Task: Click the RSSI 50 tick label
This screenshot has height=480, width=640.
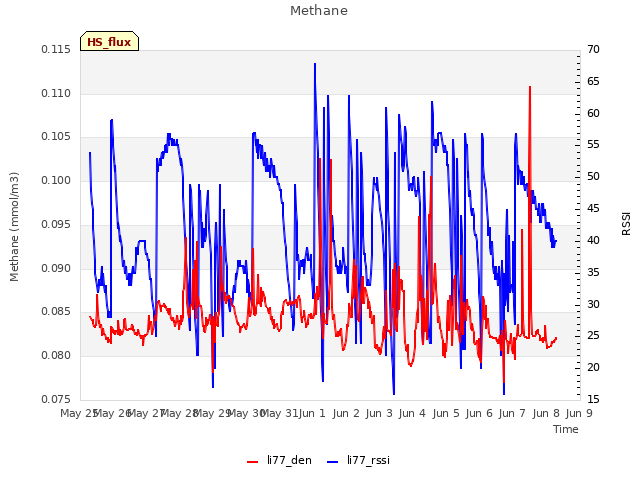Action: point(593,177)
